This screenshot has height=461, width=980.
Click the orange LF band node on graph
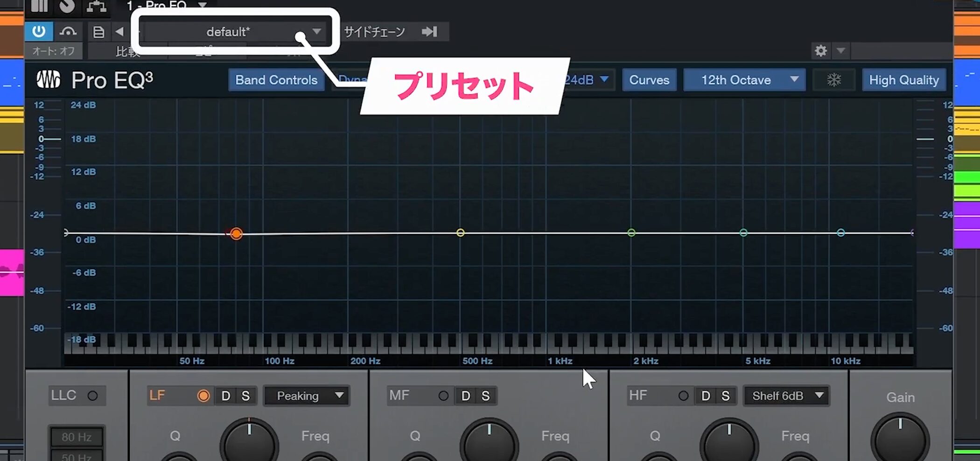236,234
